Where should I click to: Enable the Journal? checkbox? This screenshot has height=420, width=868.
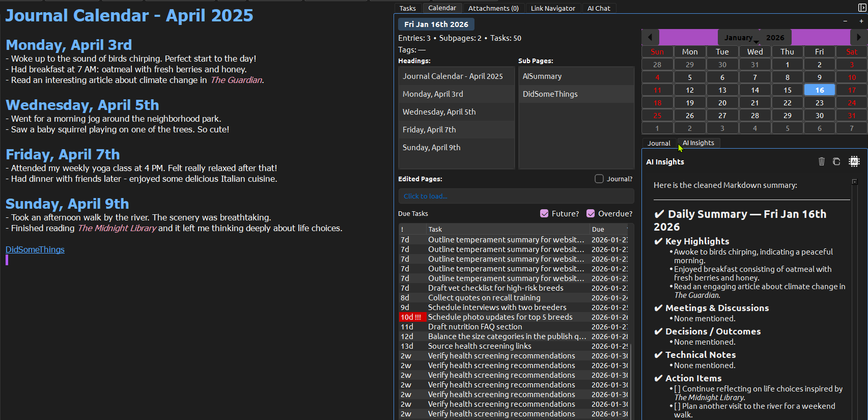599,179
